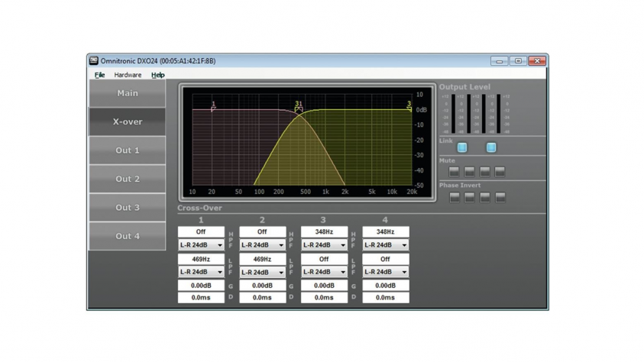Switch to the Main tab
Viewport: 644px width, 362px height.
(x=128, y=93)
